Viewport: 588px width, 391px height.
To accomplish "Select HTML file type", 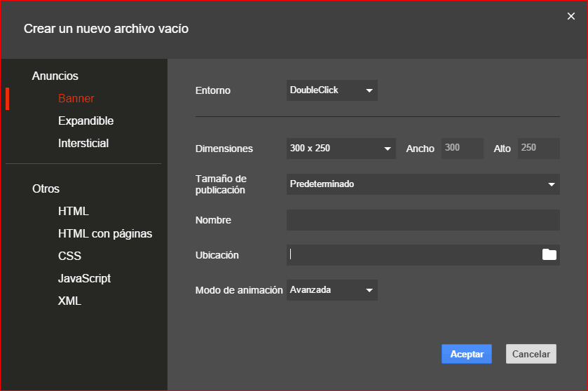I will tap(73, 211).
